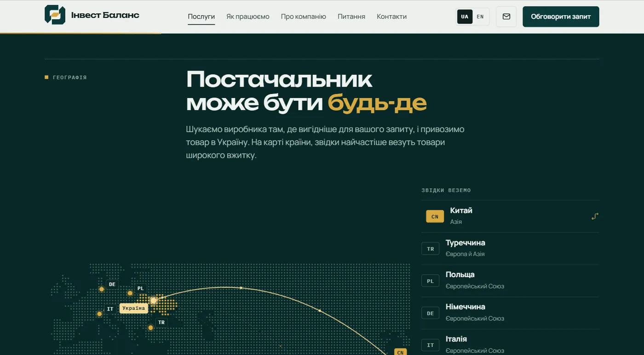The width and height of the screenshot is (644, 355).
Task: Open the Послуги menu item
Action: 201,17
